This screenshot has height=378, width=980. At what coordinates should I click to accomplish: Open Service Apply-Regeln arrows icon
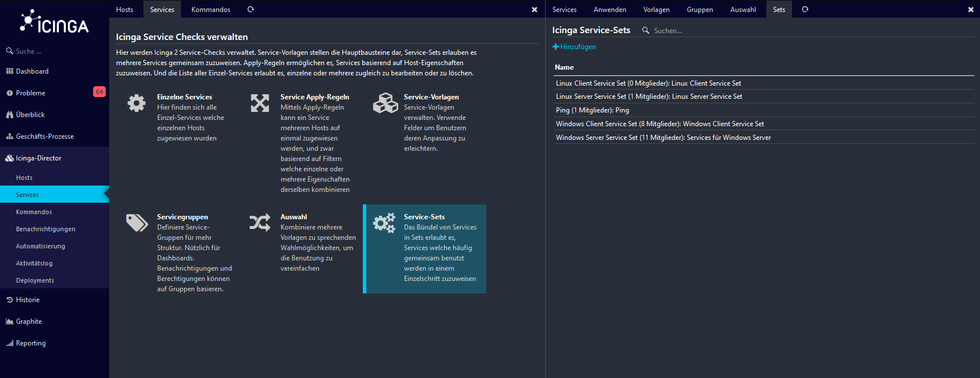(x=260, y=103)
